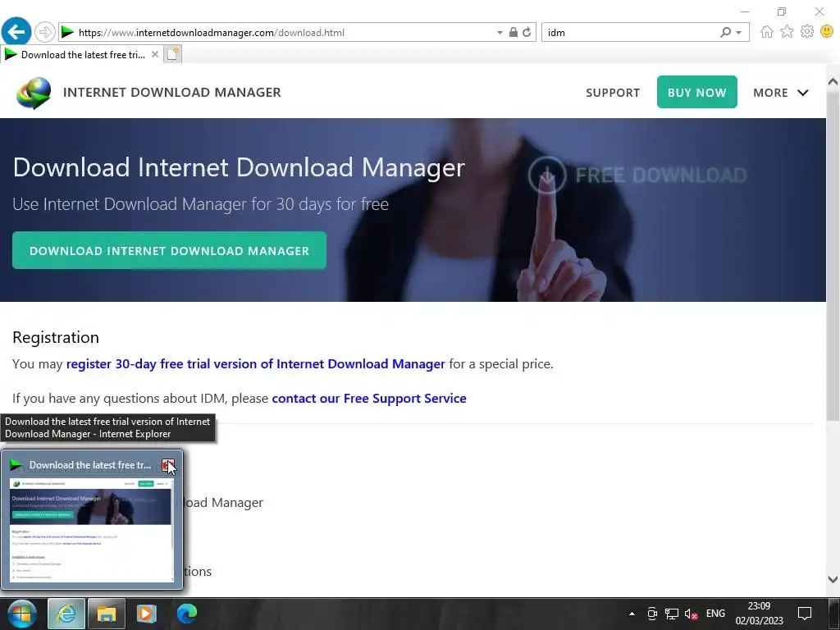This screenshot has height=630, width=840.
Task: Open Microsoft Edge from the taskbar
Action: click(x=186, y=614)
